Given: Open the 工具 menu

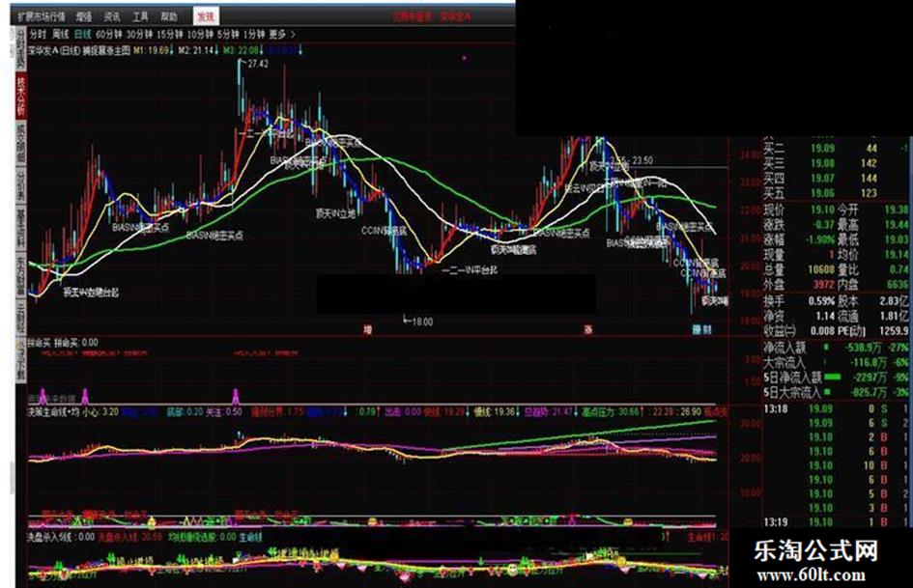Looking at the screenshot, I should coord(140,16).
